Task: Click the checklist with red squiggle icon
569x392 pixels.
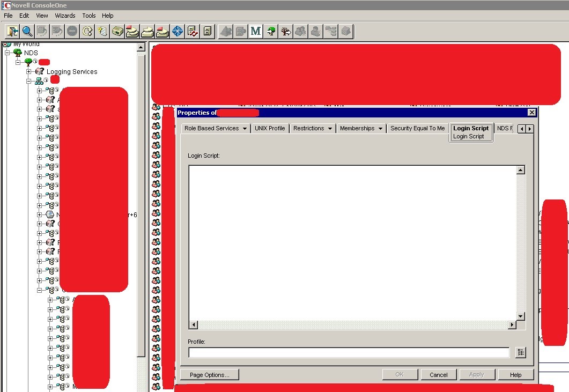Action: tap(193, 31)
